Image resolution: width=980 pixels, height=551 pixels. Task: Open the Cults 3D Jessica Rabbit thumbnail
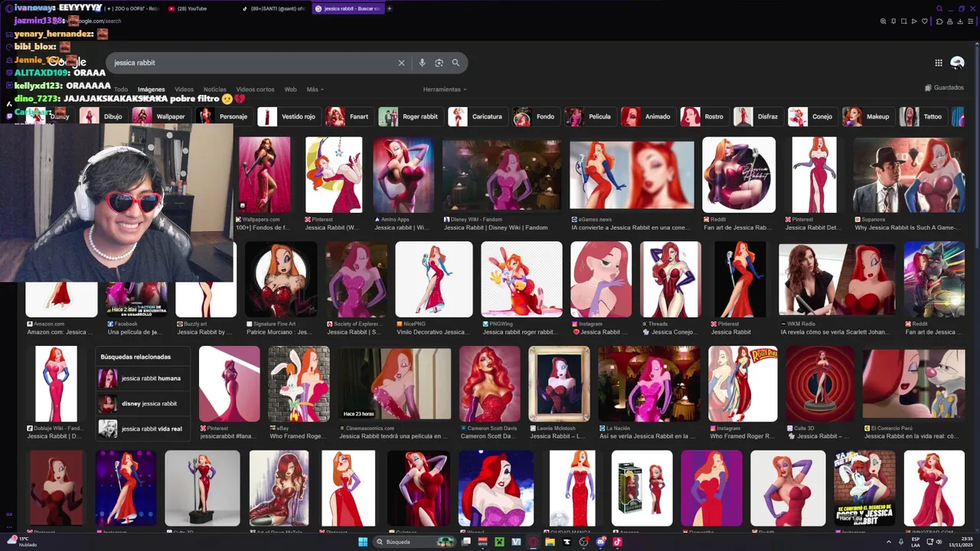click(x=820, y=383)
